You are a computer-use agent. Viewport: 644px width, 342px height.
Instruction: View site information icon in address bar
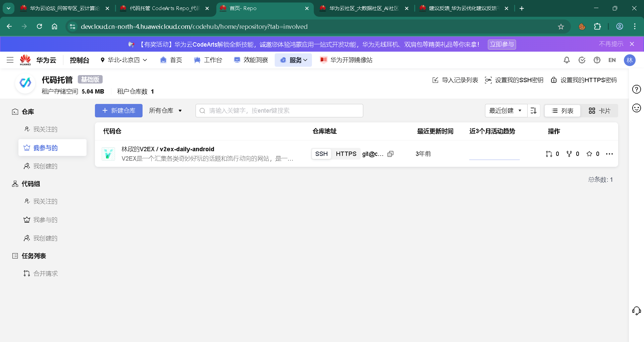[72, 26]
